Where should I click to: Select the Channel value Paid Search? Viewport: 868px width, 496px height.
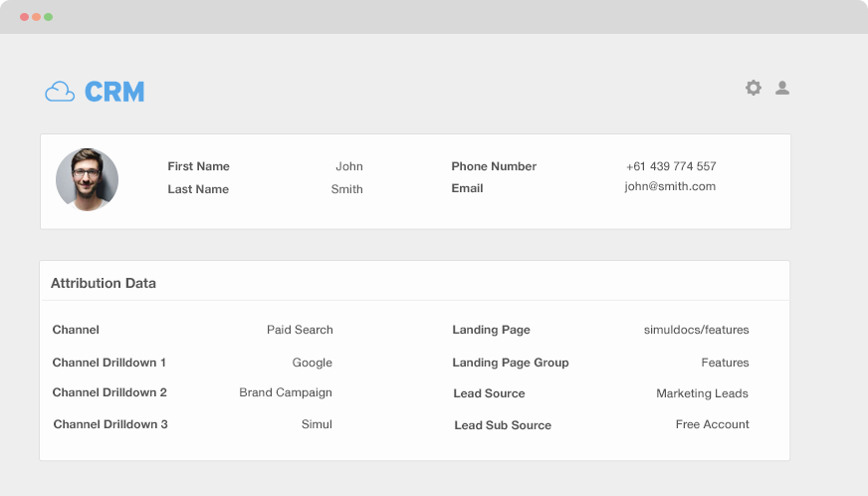coord(300,330)
